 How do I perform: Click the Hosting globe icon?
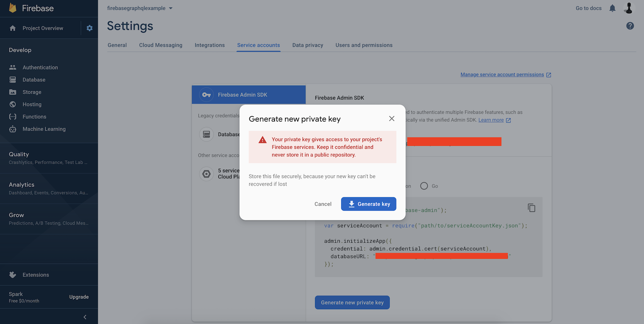point(12,104)
